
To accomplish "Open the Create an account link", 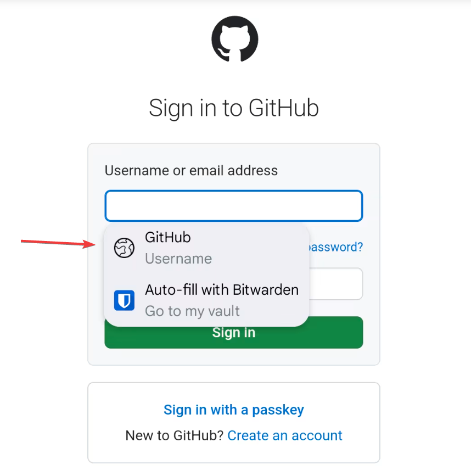I will [285, 435].
